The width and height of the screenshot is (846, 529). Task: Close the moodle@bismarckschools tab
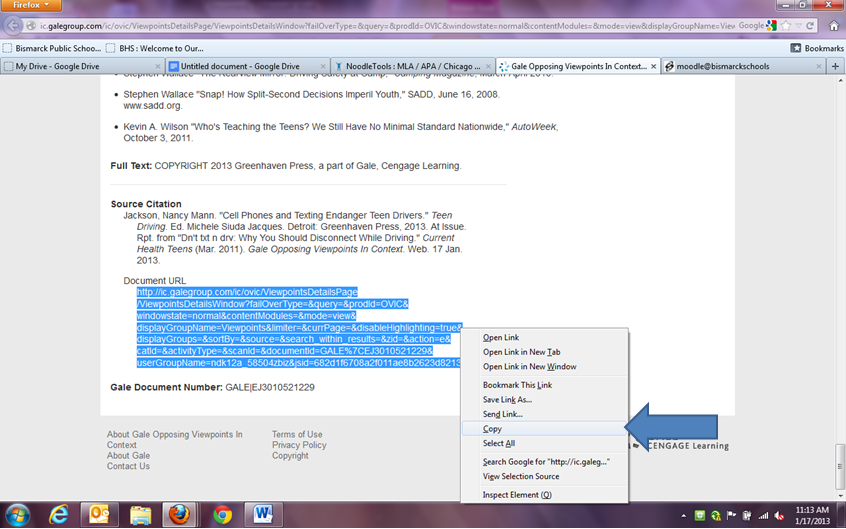tap(818, 66)
